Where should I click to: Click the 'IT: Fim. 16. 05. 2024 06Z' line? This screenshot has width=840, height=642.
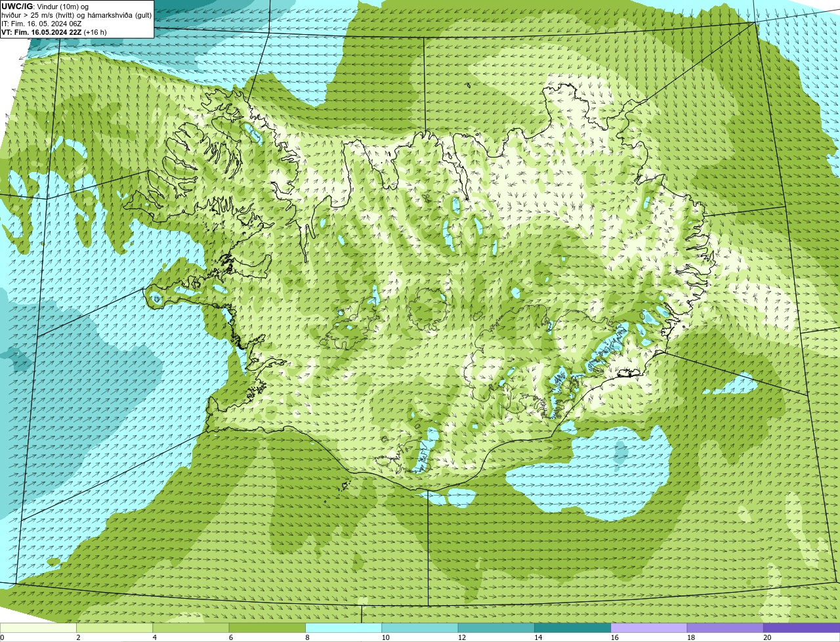click(41, 23)
